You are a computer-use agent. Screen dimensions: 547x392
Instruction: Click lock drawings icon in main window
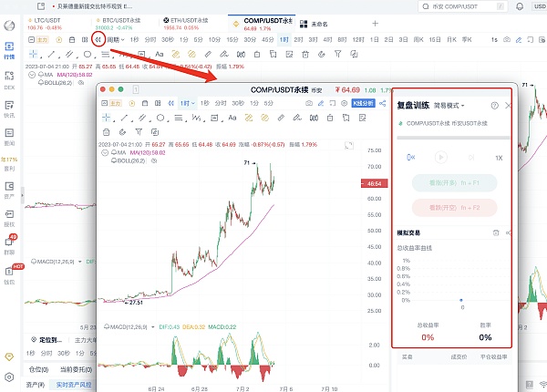(x=257, y=54)
